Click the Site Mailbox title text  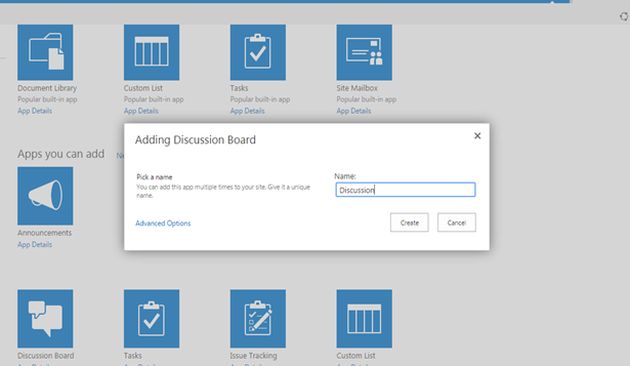357,88
